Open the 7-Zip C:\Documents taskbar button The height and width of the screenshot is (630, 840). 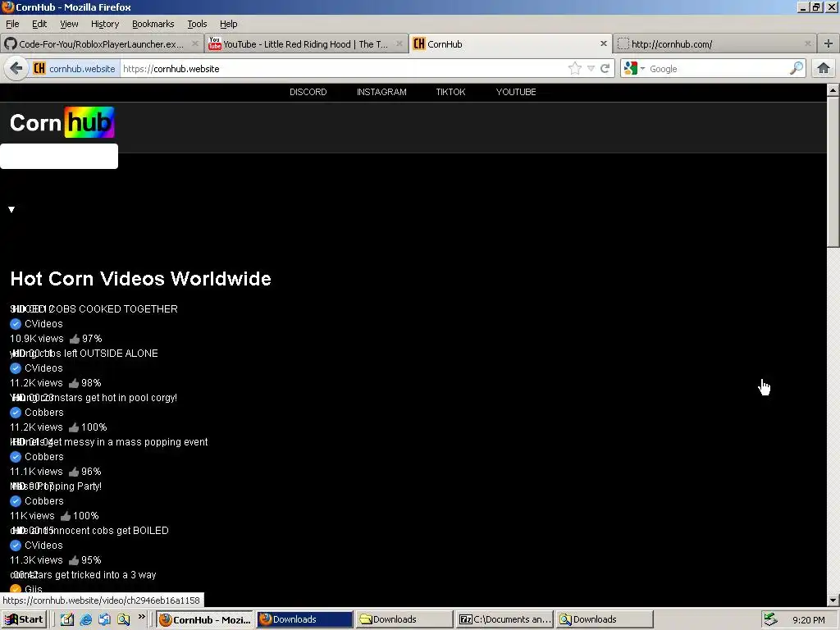coord(504,619)
